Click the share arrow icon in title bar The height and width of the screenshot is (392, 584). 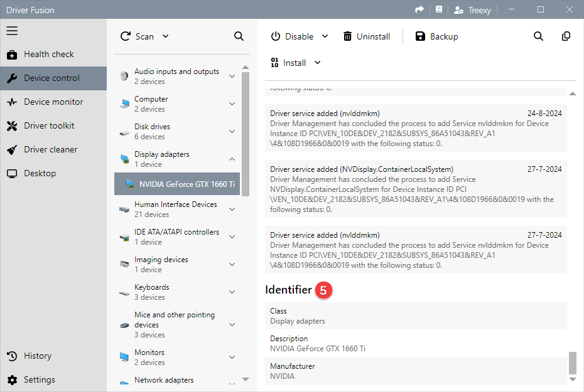[419, 9]
